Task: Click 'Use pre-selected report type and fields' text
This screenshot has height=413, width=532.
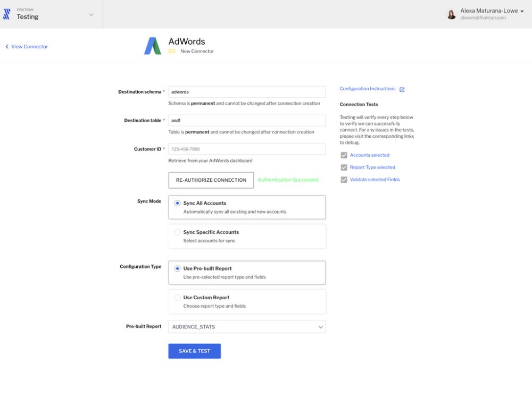Action: (x=225, y=277)
